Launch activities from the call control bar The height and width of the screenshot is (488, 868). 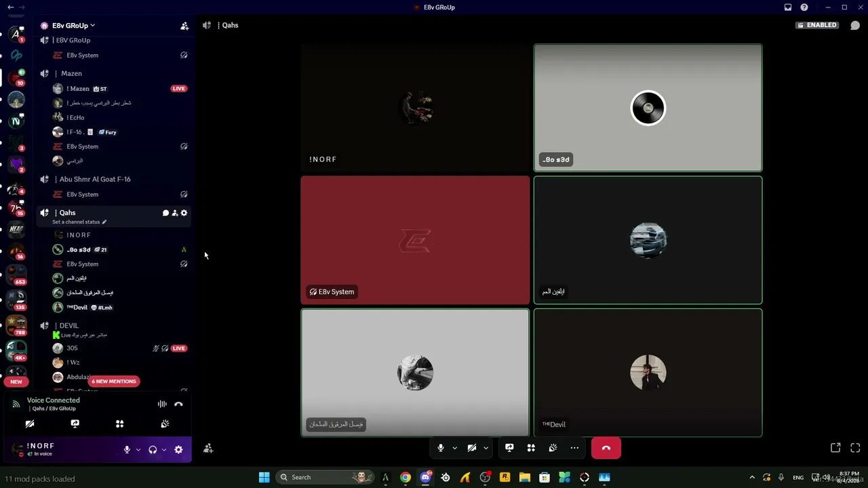pos(531,448)
